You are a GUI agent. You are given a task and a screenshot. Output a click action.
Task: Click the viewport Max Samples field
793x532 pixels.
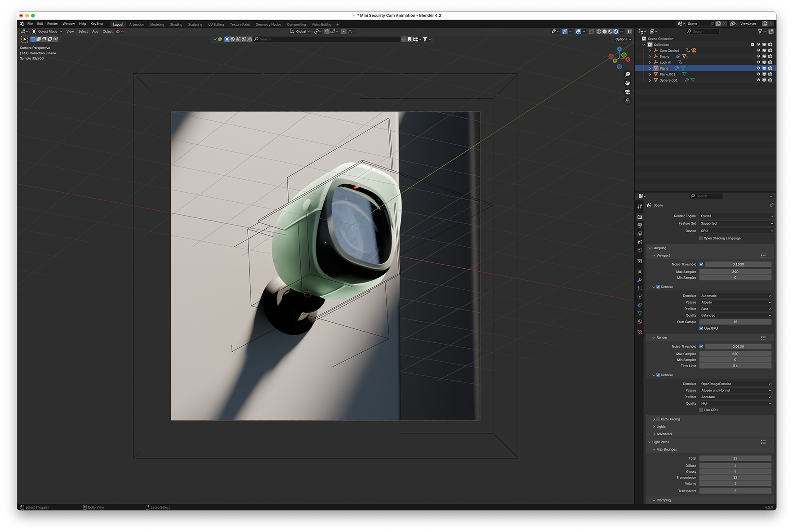coord(735,272)
